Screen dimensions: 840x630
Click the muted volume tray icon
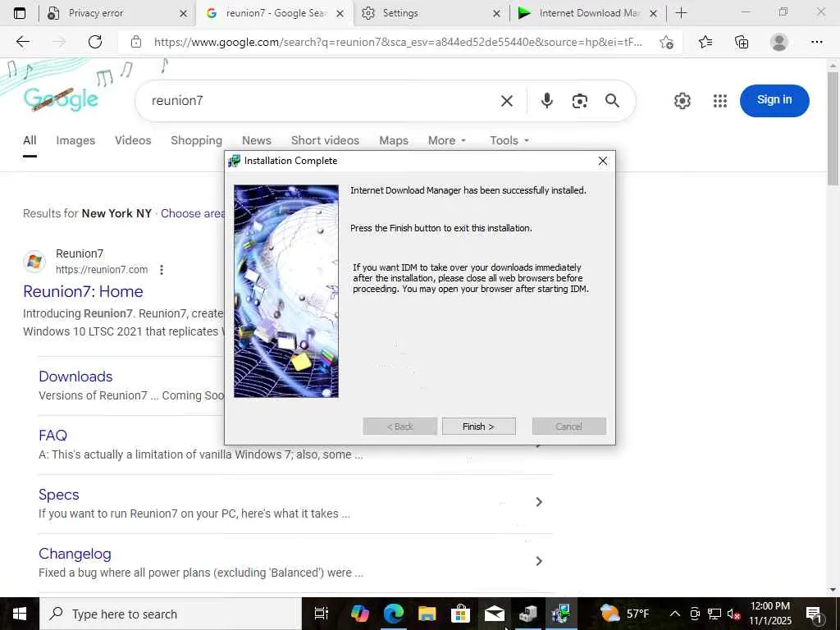tap(733, 614)
